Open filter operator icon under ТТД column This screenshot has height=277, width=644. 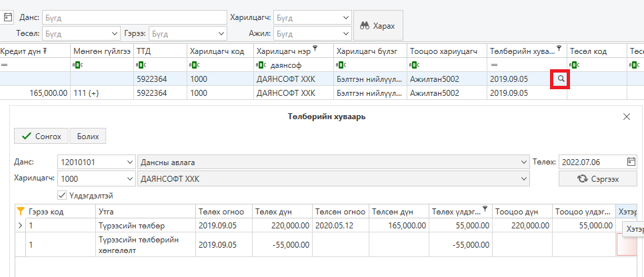point(141,65)
